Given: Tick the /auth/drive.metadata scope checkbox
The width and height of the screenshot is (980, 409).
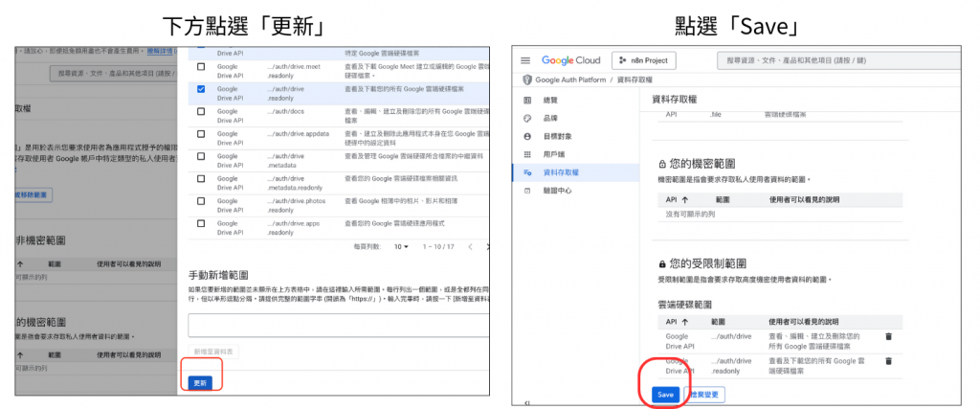Looking at the screenshot, I should [x=201, y=156].
